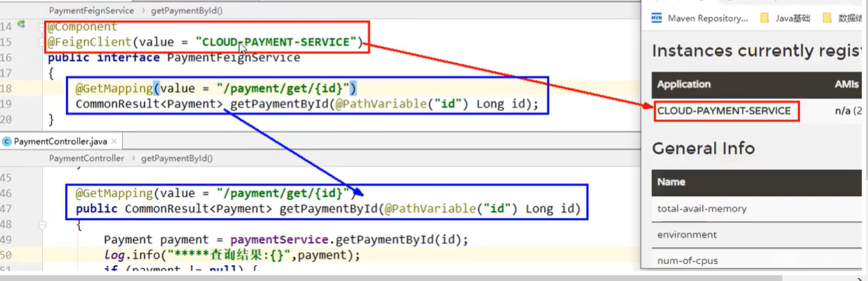The height and width of the screenshot is (281, 868).
Task: Open the Java基础 bookmarks folder
Action: pyautogui.click(x=785, y=18)
